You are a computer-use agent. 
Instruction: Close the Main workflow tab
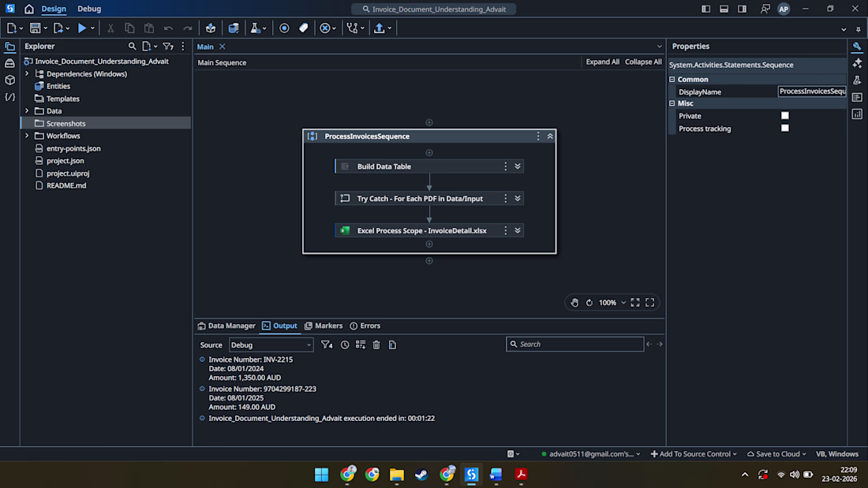pyautogui.click(x=222, y=47)
